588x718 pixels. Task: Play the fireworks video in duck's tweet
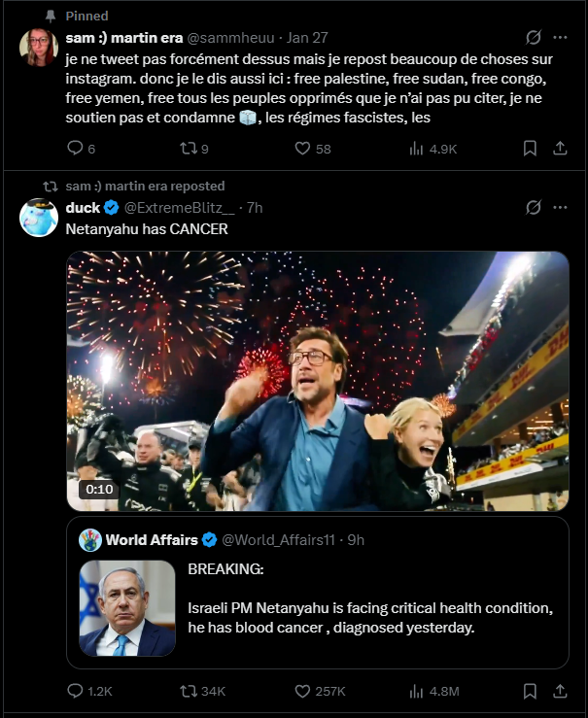pyautogui.click(x=317, y=381)
